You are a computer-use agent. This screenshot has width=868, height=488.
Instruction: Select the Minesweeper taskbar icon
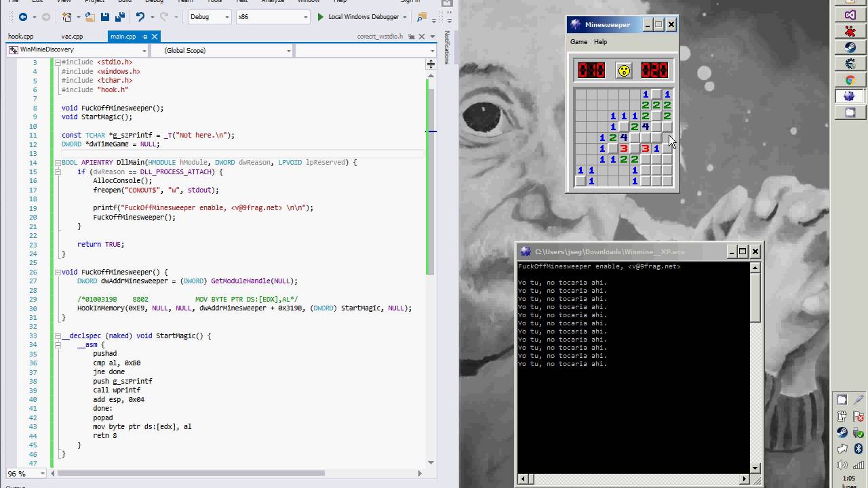[x=850, y=96]
